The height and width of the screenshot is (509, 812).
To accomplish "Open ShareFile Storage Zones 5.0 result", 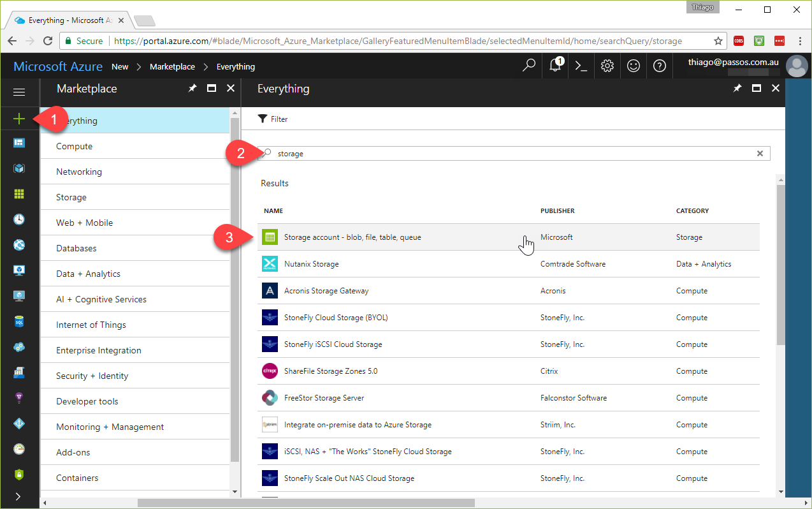I will (509, 371).
